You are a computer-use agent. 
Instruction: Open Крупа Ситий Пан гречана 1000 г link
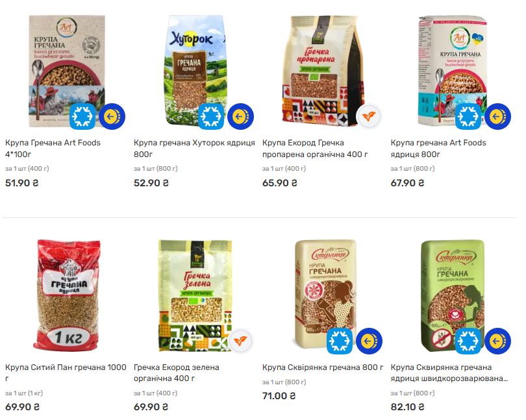(66, 373)
